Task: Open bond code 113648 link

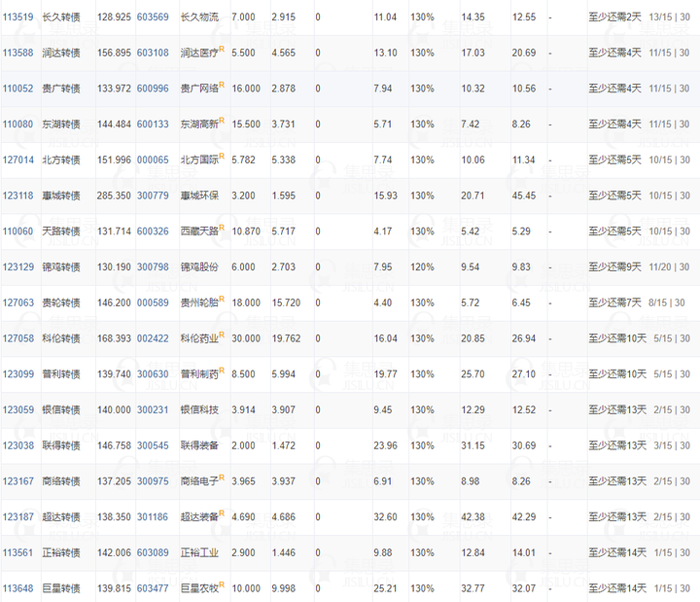Action: point(17,588)
